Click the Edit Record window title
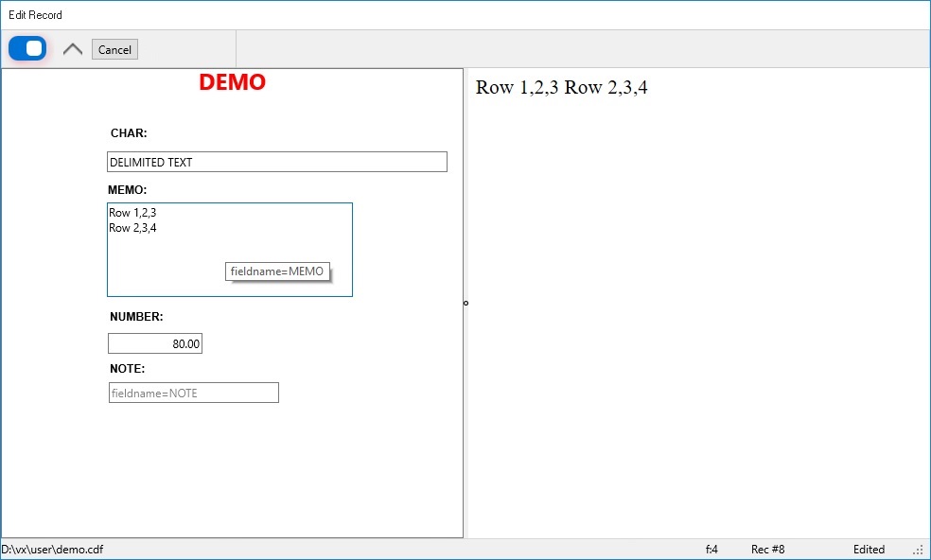 tap(35, 14)
